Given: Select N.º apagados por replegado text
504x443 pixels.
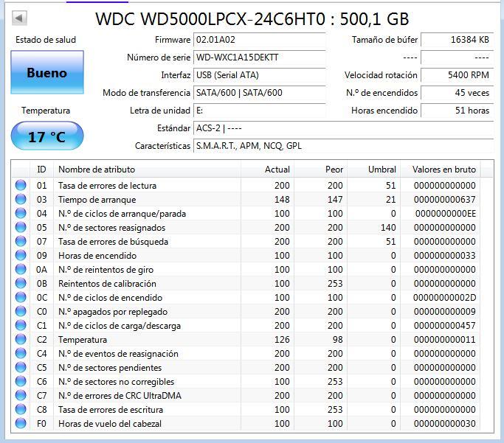Looking at the screenshot, I should (113, 312).
